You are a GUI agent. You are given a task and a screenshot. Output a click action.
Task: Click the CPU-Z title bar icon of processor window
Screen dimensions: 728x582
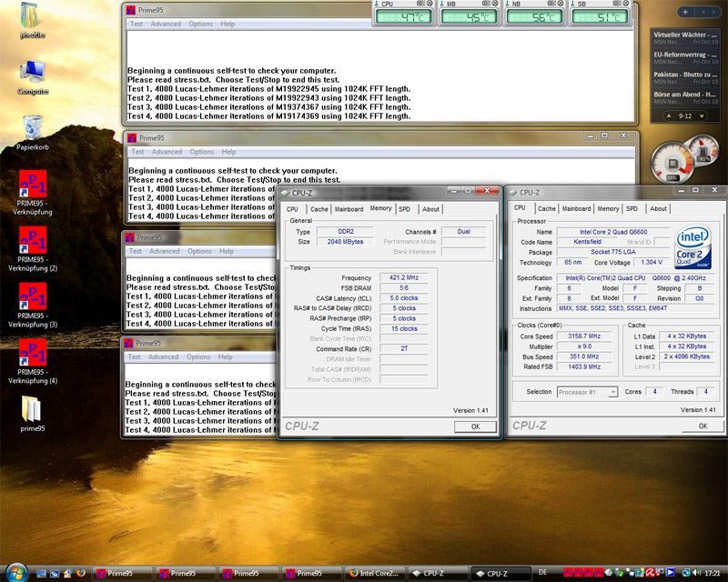(513, 192)
